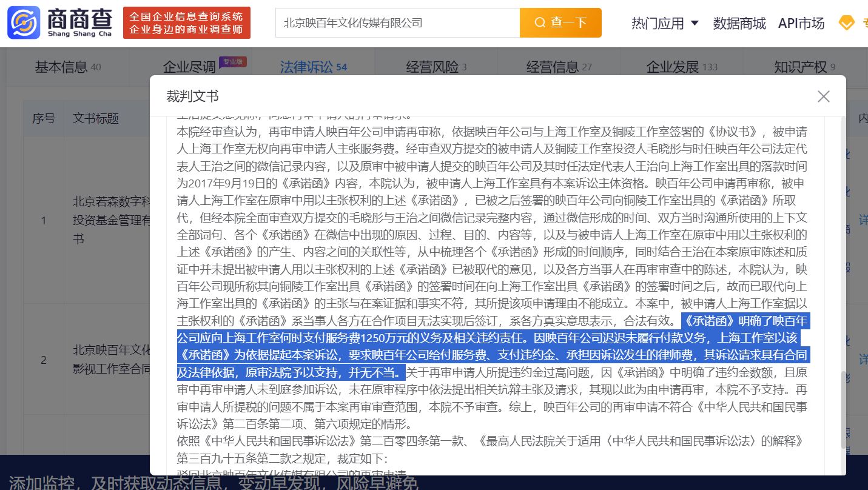
Task: Switch to the 企业尽调 tab
Action: (189, 67)
